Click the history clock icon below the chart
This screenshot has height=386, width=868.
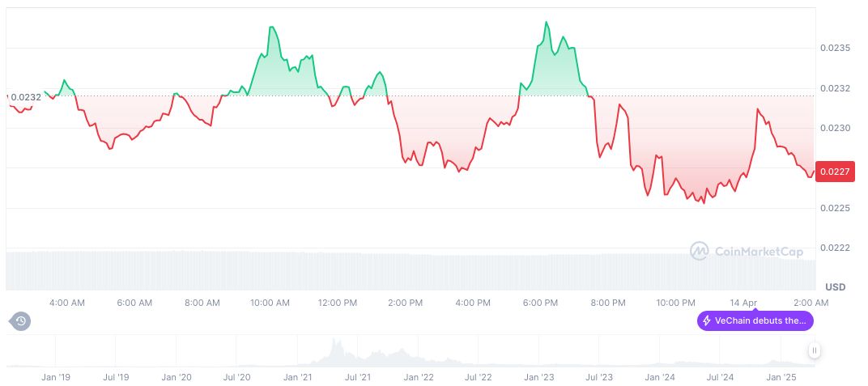(21, 321)
